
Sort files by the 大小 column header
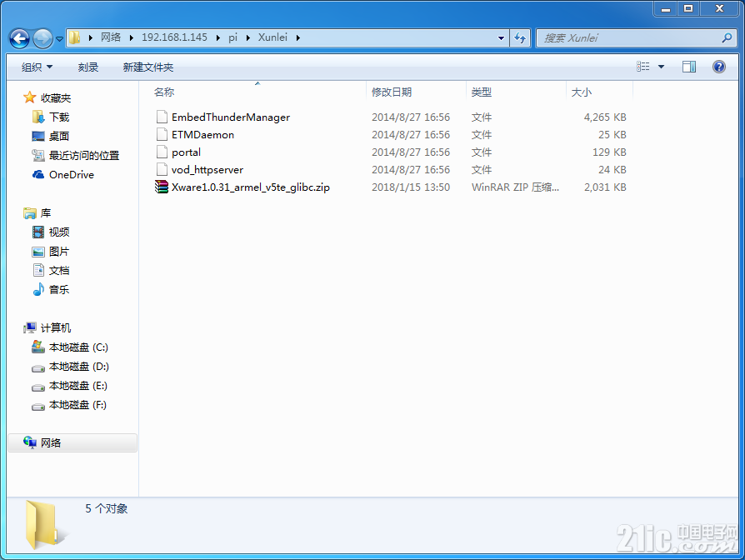tap(581, 92)
